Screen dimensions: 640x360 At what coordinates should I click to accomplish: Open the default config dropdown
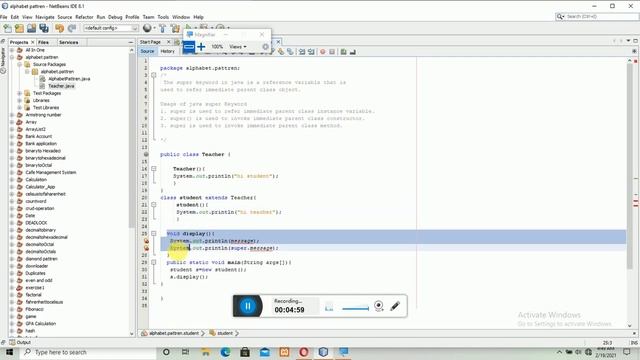[111, 28]
